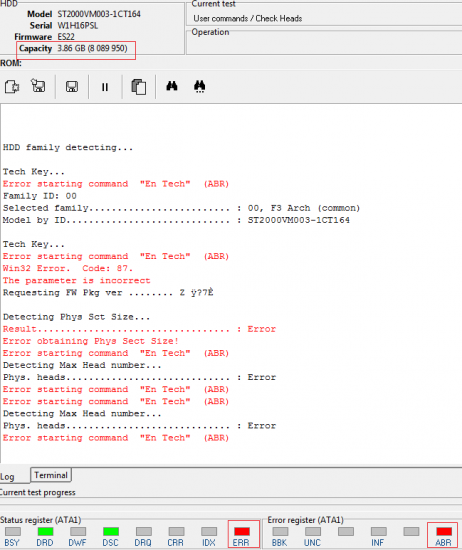462x550 pixels.
Task: Click the 'Model by ID' log line
Action: (176, 220)
